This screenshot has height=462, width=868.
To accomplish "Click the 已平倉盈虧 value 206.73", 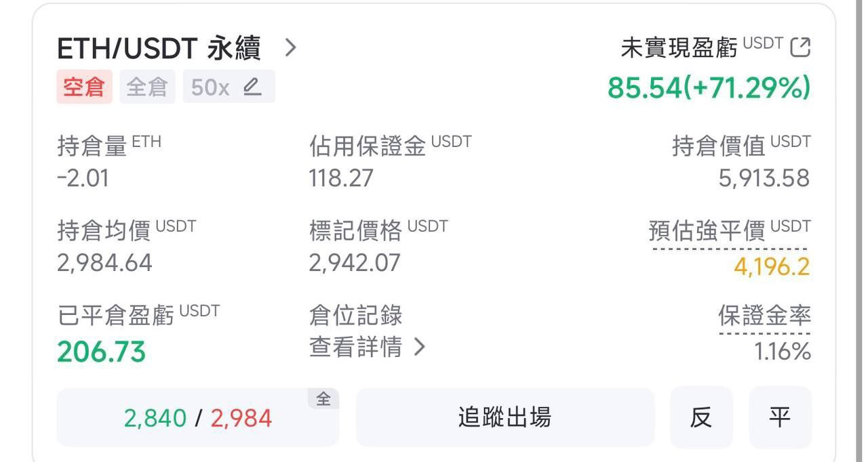I will click(102, 352).
